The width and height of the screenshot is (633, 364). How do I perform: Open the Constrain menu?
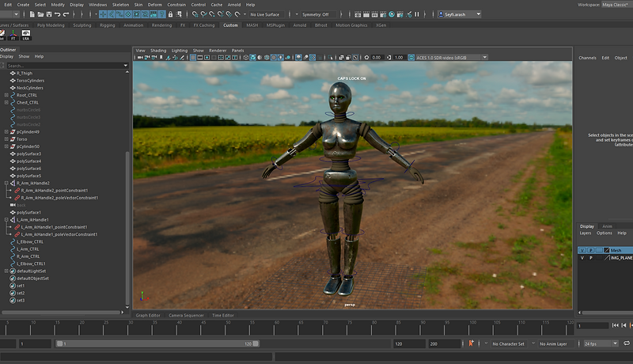coord(176,5)
